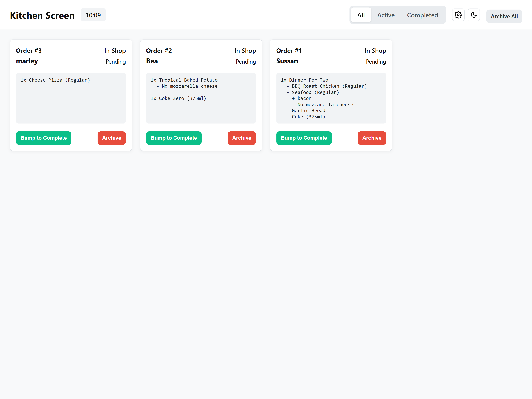Screen dimensions: 532x399
Task: Open settings via the gear icon
Action: click(x=458, y=15)
